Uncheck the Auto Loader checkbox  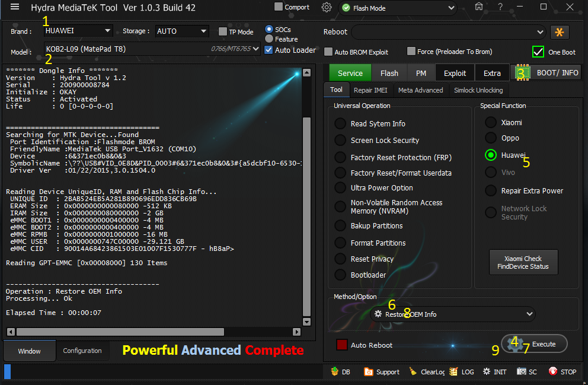point(269,50)
